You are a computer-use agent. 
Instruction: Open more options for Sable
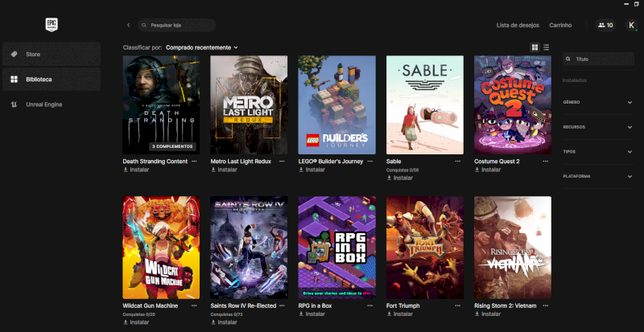457,162
